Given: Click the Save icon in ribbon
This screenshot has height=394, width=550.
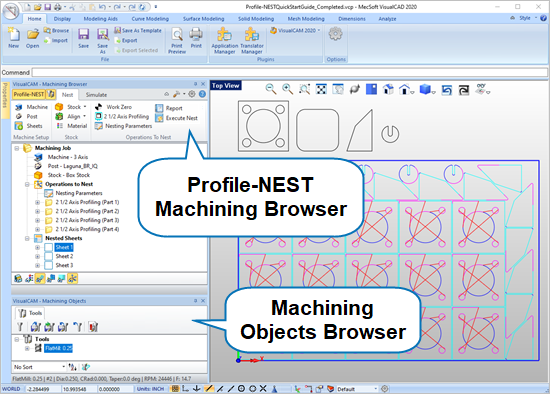Looking at the screenshot, I should click(x=83, y=38).
